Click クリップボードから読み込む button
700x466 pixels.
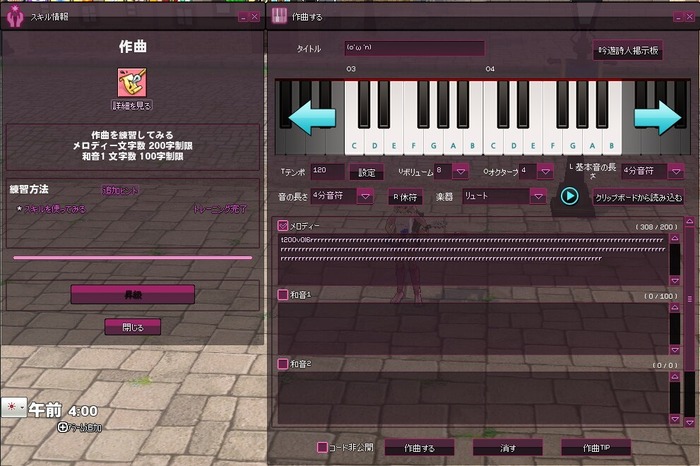click(638, 197)
